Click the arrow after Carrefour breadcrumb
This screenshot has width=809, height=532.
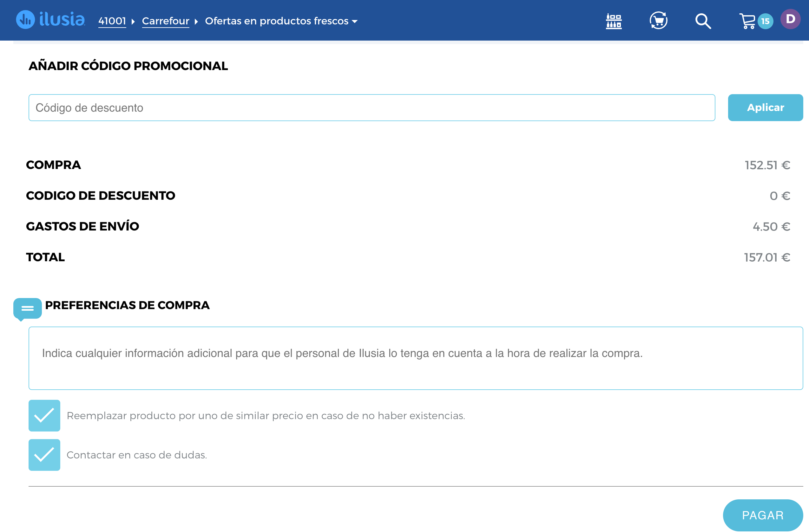coord(196,22)
